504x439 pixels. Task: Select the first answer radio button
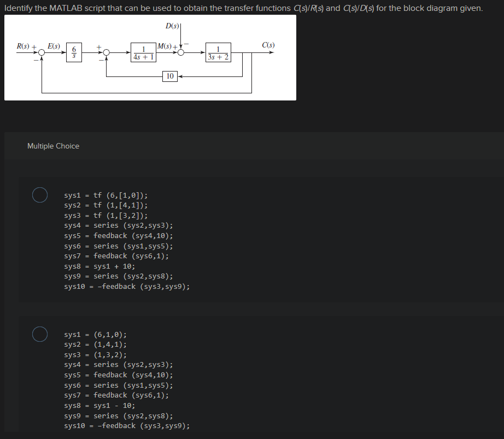pos(39,194)
